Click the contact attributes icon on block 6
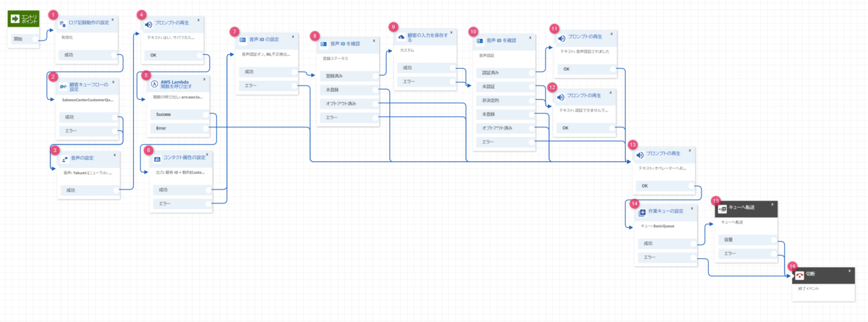 click(x=157, y=158)
